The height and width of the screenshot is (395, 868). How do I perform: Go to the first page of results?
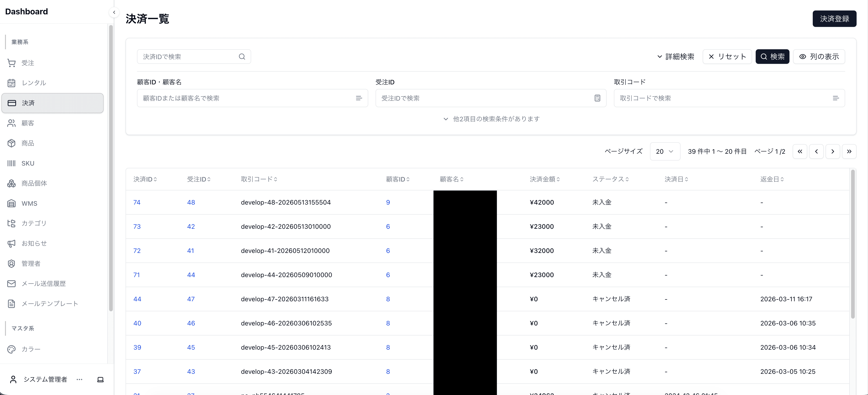pos(800,151)
